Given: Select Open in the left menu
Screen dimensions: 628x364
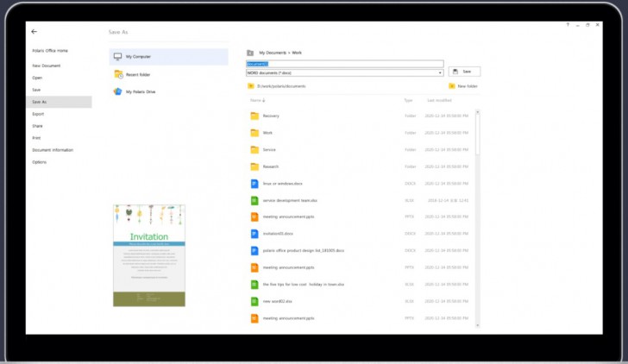Looking at the screenshot, I should tap(37, 78).
